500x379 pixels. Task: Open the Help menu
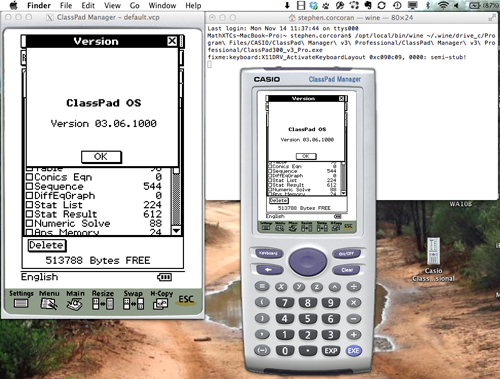pyautogui.click(x=193, y=5)
